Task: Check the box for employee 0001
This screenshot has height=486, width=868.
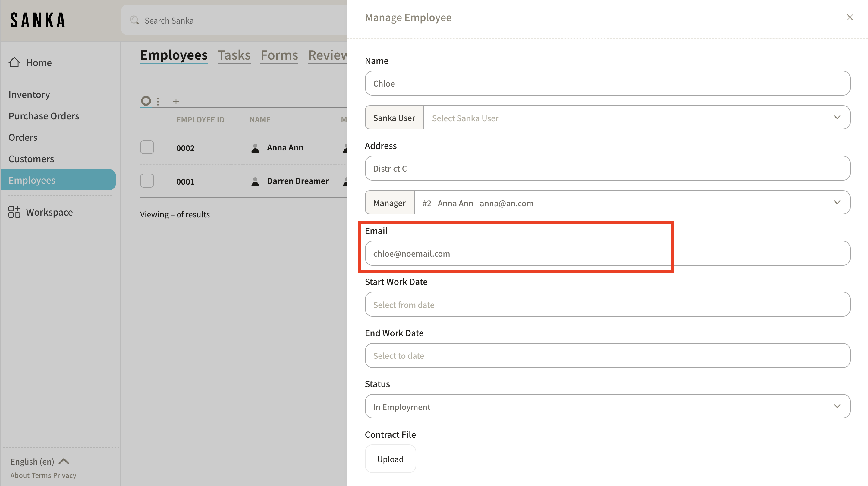Action: [147, 181]
